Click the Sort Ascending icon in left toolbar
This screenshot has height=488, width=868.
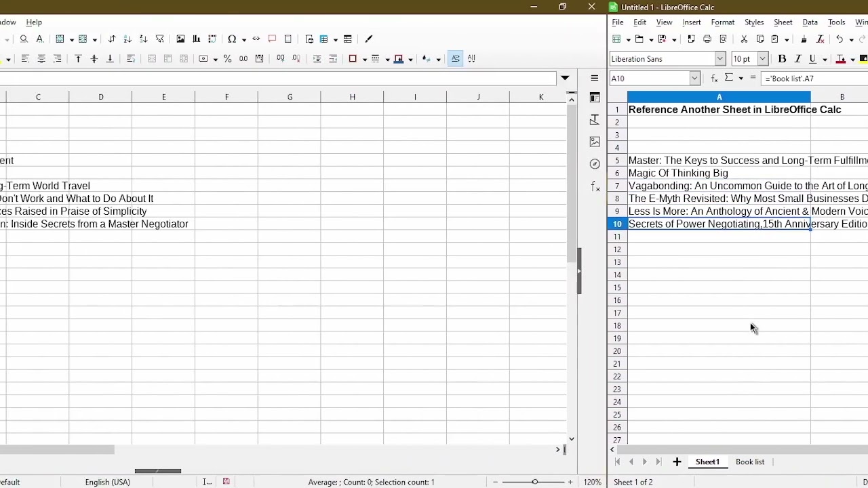click(127, 39)
